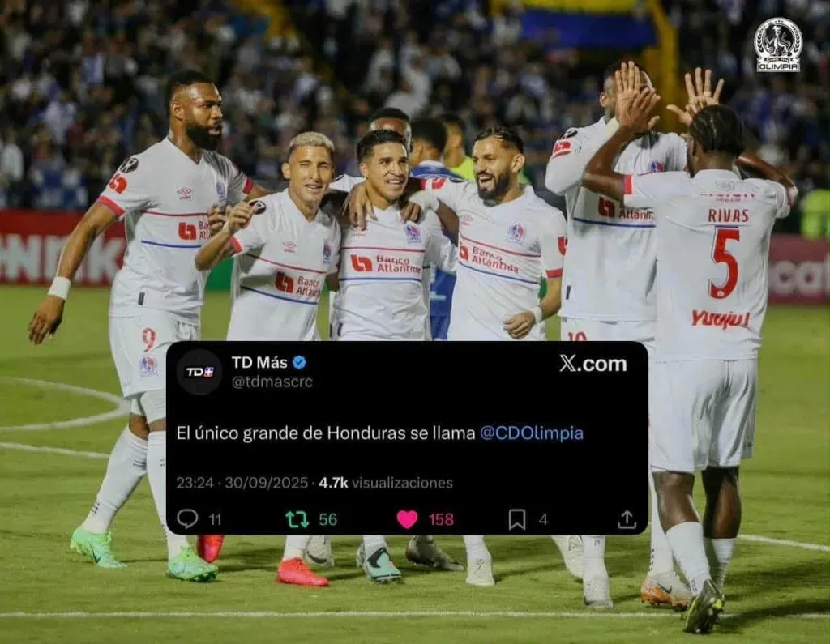Click the share upload icon

coord(627,519)
